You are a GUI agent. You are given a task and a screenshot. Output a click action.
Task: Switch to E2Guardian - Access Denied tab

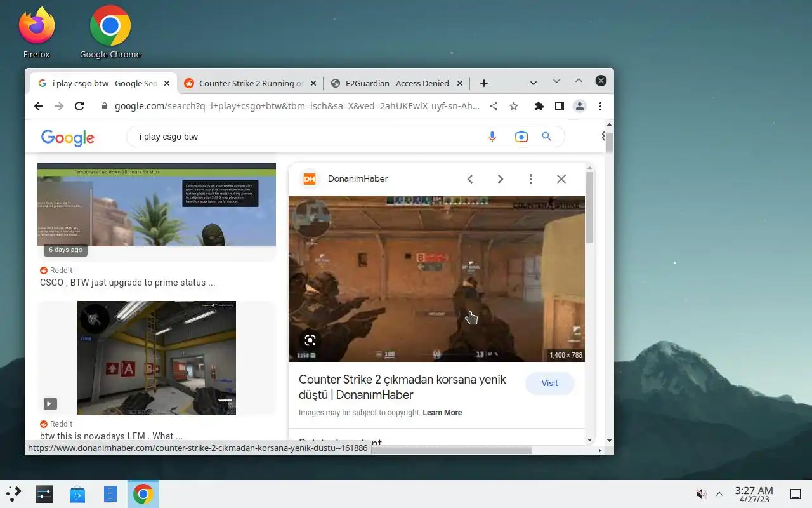(x=396, y=83)
